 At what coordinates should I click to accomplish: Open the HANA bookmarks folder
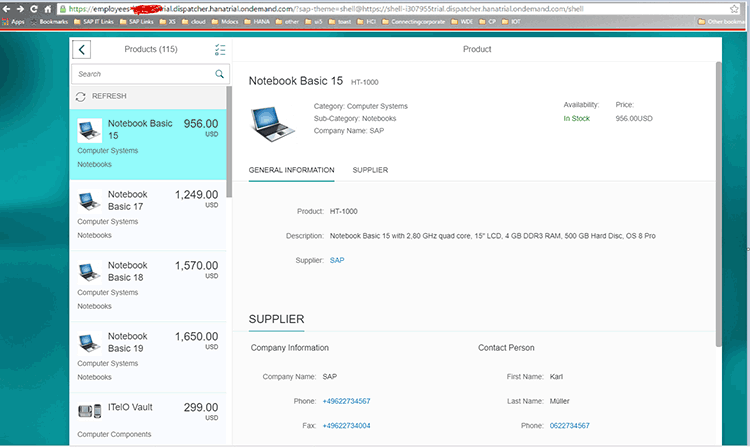point(256,20)
